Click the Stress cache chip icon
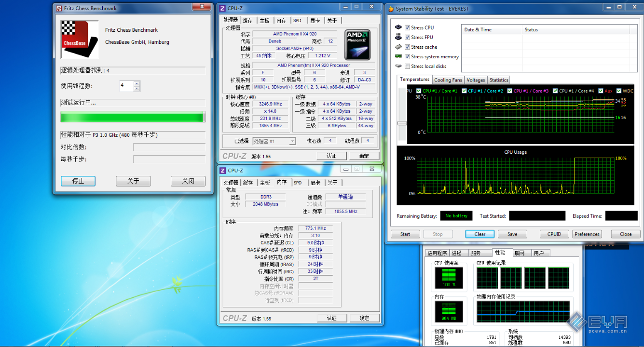 [398, 47]
